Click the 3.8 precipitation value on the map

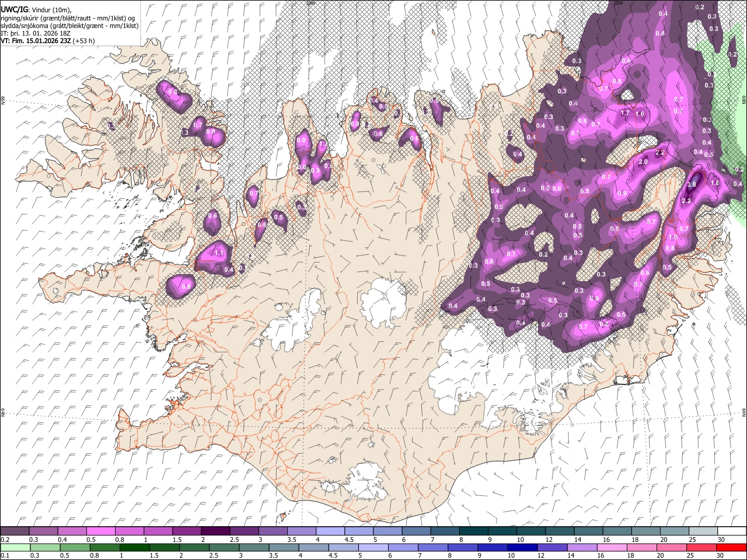(692, 184)
